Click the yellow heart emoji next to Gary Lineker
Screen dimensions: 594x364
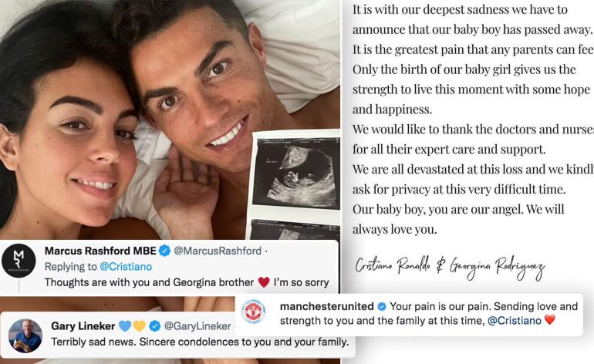(x=139, y=325)
